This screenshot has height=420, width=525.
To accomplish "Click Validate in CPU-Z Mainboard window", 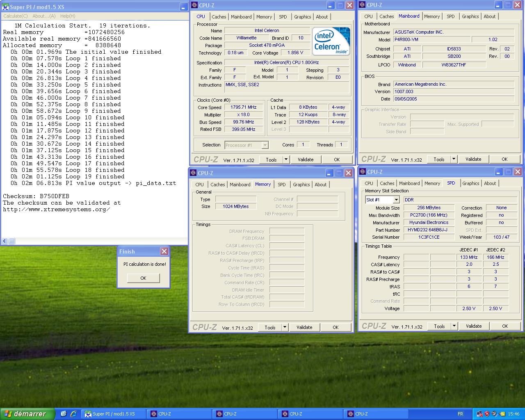I will (x=473, y=159).
